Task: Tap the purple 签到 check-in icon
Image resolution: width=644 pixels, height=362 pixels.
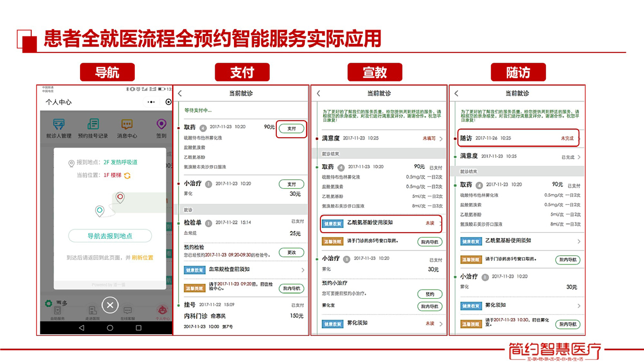Action: pyautogui.click(x=161, y=124)
